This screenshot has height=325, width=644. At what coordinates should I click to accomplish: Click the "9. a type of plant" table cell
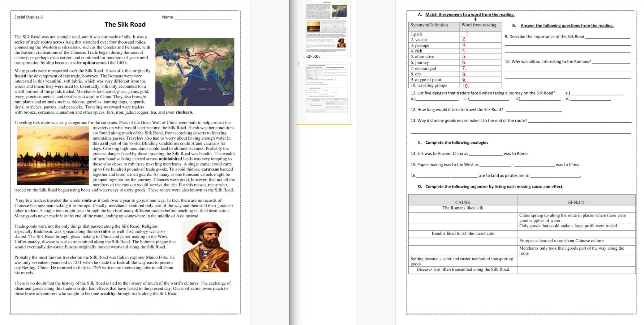click(x=434, y=80)
